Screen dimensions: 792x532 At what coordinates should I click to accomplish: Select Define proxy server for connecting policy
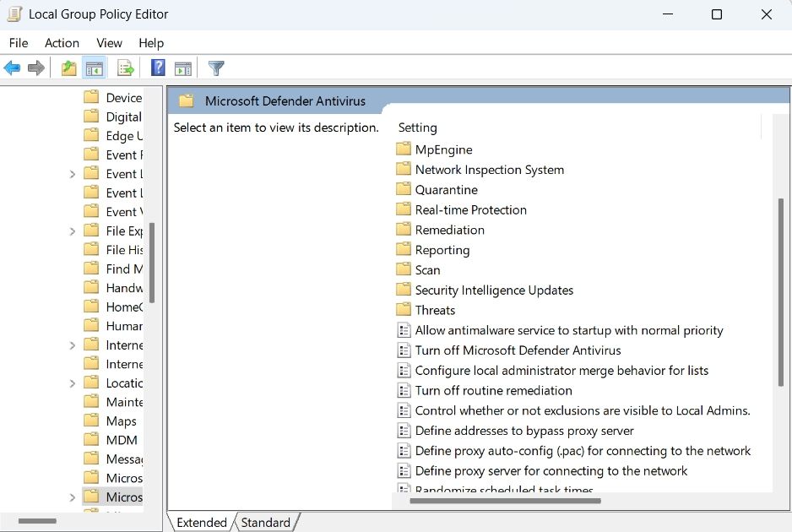pyautogui.click(x=551, y=471)
